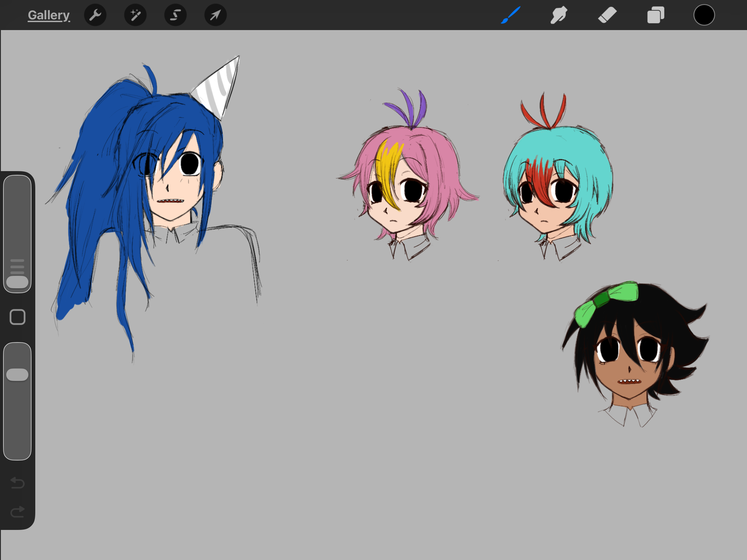Open the black color swatch picker

click(x=704, y=15)
